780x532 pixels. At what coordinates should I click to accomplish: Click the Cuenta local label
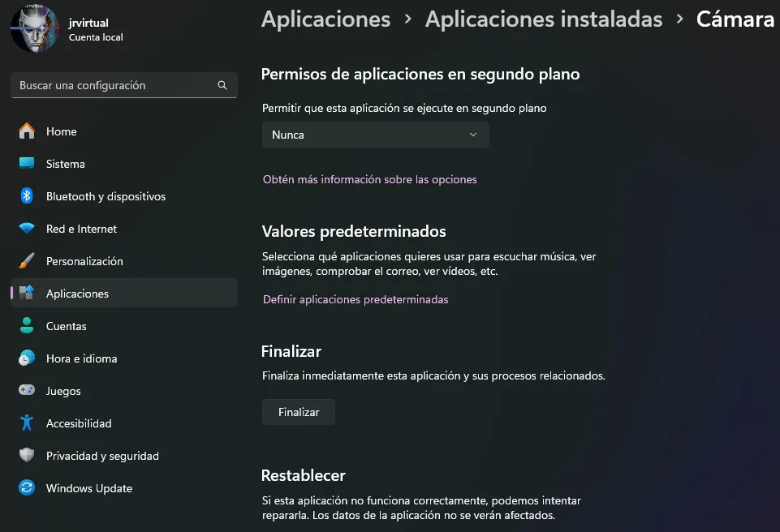click(96, 37)
